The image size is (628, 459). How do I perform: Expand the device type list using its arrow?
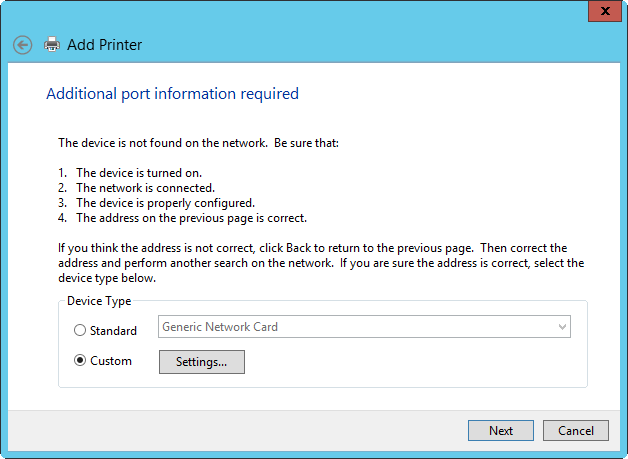point(562,327)
